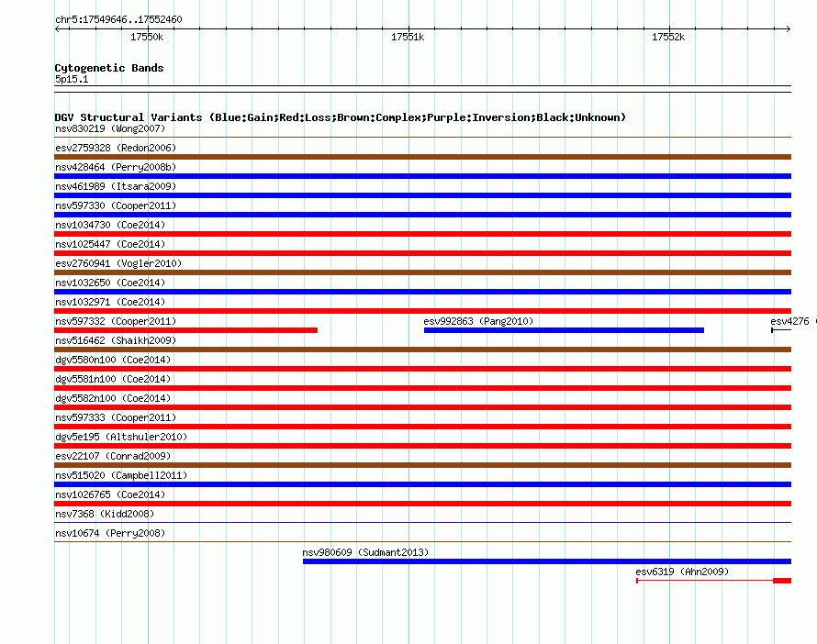Click the 17550k ruler tick label

(147, 37)
